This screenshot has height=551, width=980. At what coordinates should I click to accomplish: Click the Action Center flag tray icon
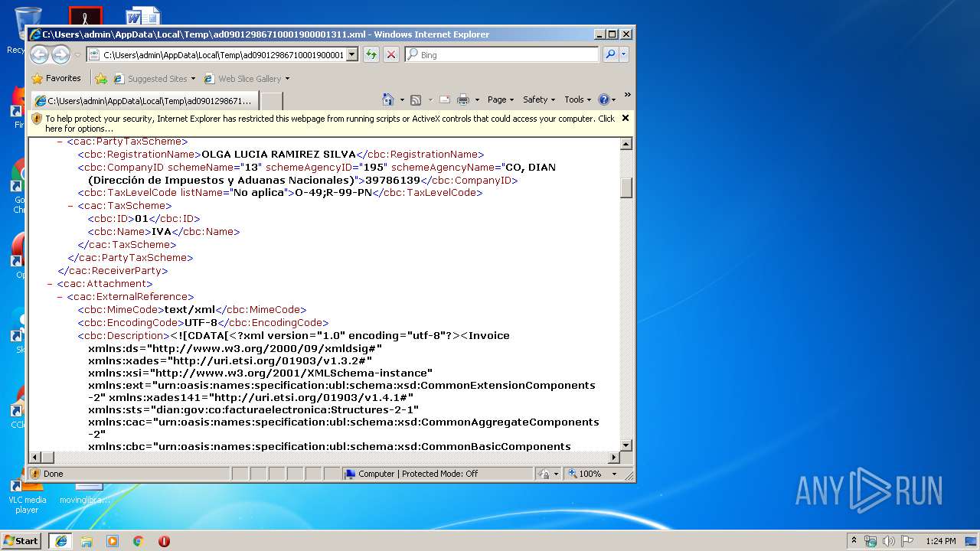(907, 541)
